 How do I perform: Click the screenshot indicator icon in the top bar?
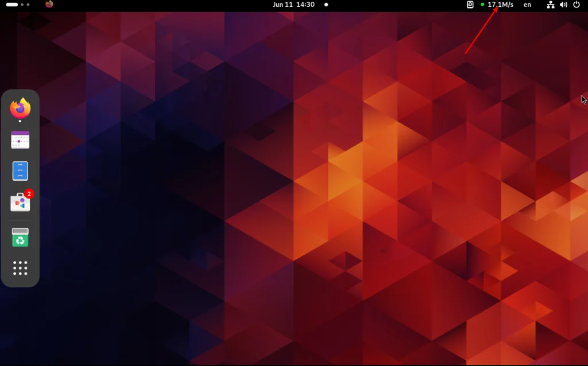(470, 5)
